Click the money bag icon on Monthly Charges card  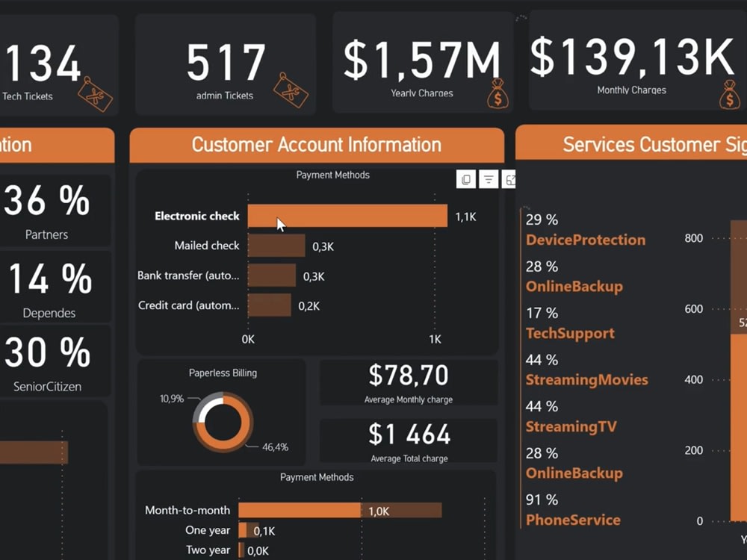pyautogui.click(x=730, y=95)
